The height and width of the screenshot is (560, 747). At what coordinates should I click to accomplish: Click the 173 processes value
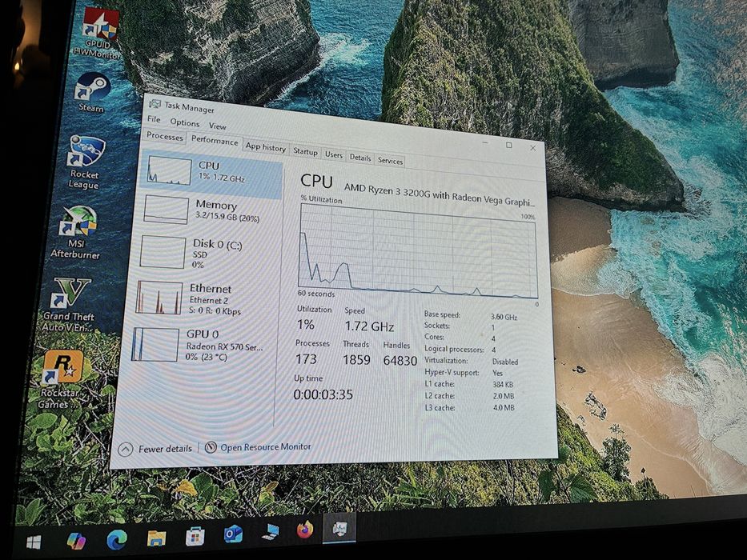click(306, 358)
